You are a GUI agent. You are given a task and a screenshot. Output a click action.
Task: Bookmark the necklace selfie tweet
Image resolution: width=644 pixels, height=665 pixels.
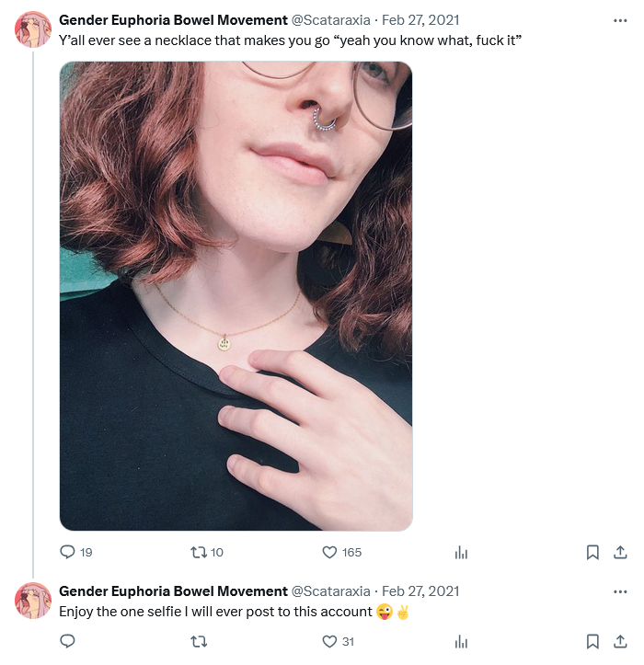tap(593, 552)
